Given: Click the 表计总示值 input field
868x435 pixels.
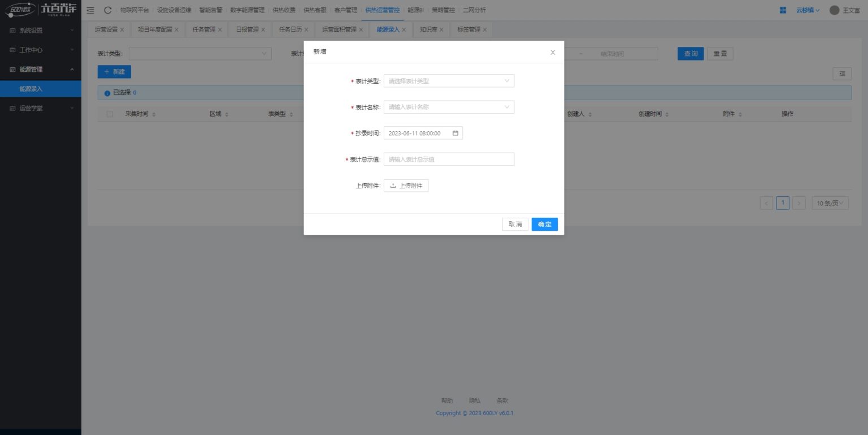Looking at the screenshot, I should coord(449,160).
